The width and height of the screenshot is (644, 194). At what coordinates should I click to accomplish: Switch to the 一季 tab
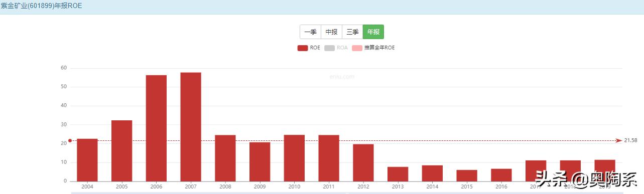click(310, 32)
